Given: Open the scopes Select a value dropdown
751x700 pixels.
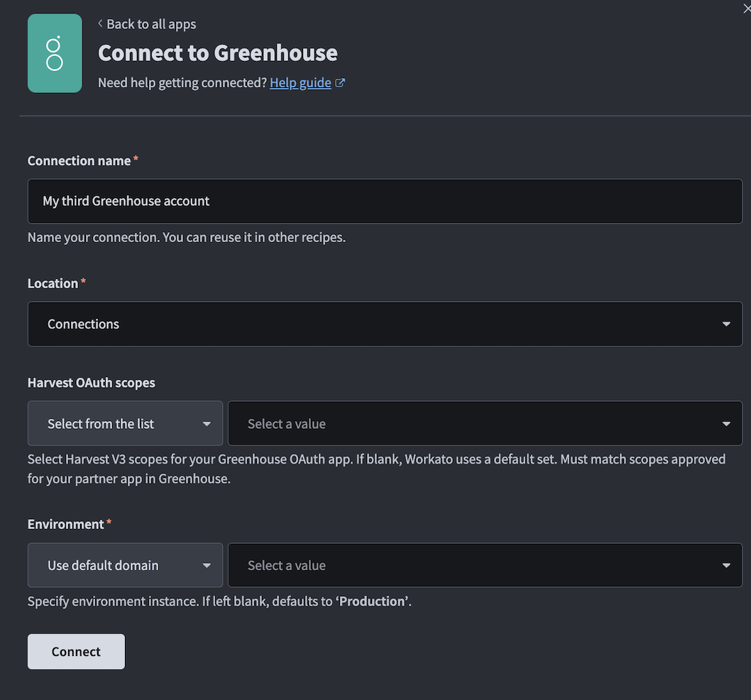Looking at the screenshot, I should pyautogui.click(x=485, y=423).
